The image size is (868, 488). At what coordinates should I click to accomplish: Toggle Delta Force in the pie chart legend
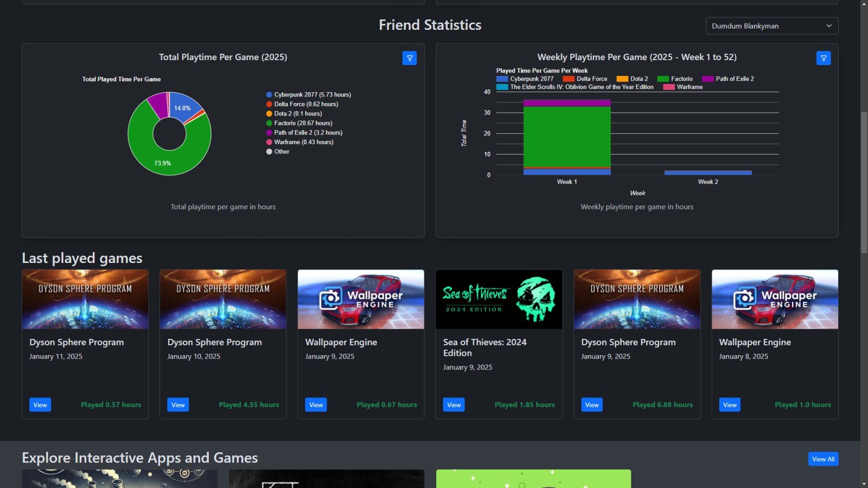269,104
